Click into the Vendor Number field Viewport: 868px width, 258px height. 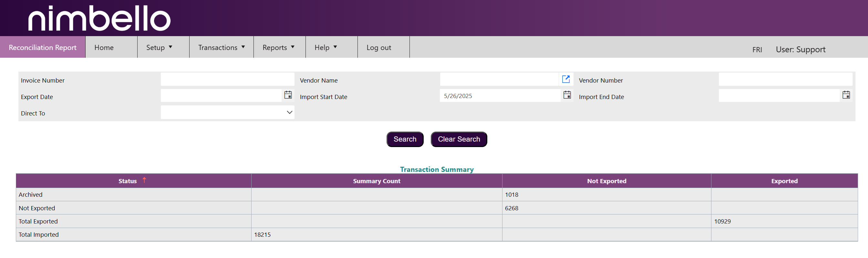point(785,80)
